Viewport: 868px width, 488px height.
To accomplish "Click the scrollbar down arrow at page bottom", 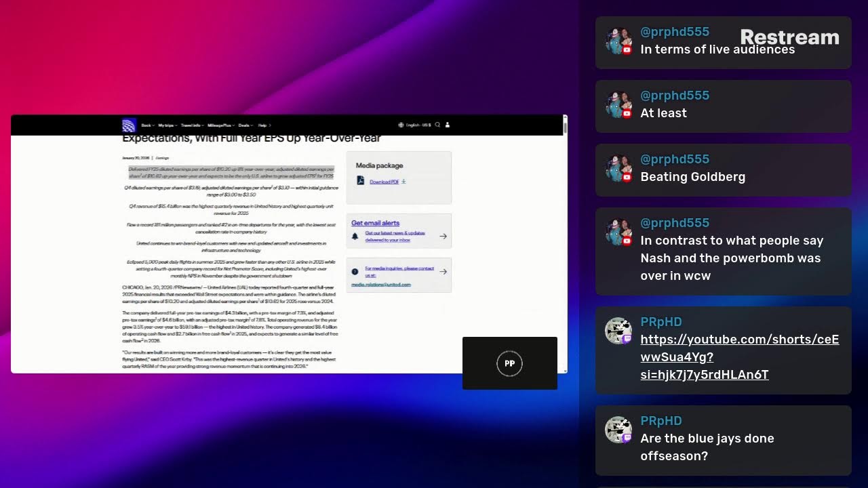I will [566, 370].
